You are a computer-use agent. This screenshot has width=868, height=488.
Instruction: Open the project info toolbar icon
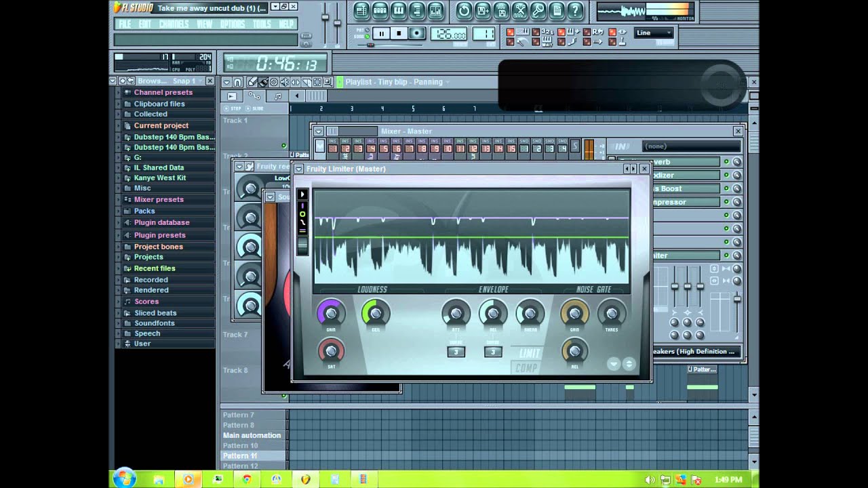557,10
